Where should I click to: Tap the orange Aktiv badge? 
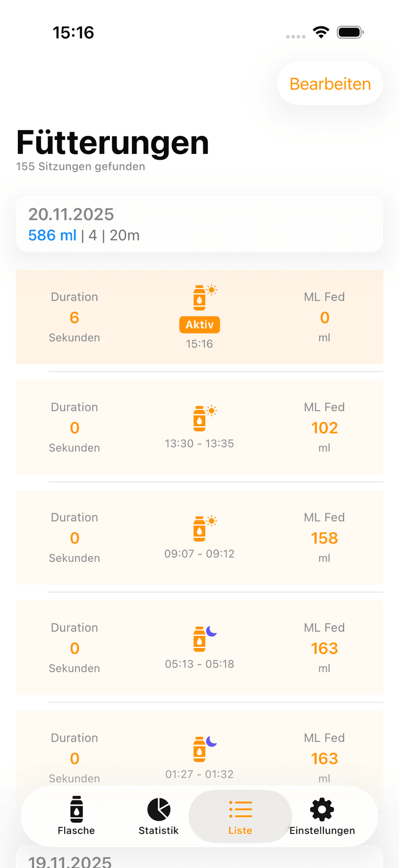coord(199,325)
